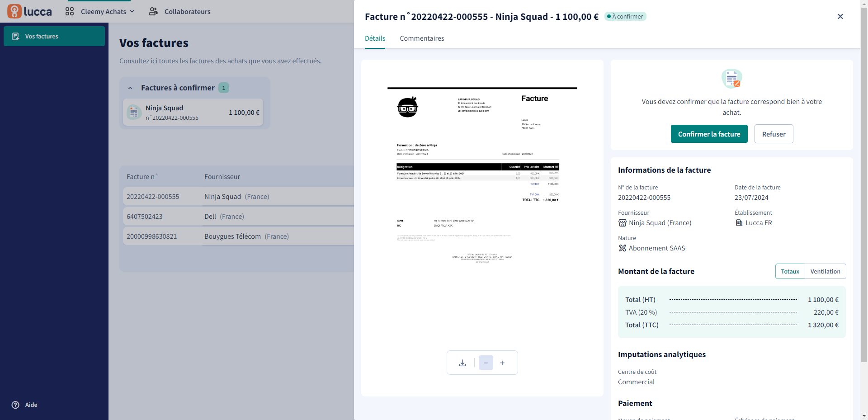Select table row 20220422-000555

pos(238,197)
